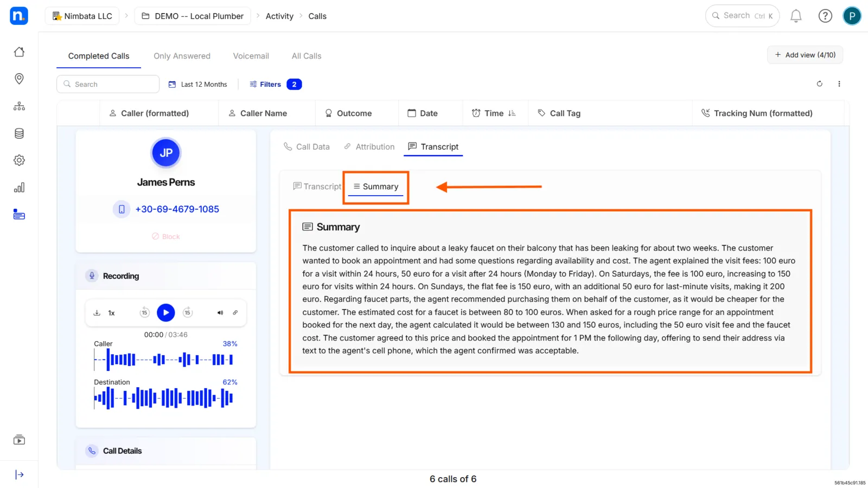Viewport: 868px width, 488px height.
Task: Select the Summary sub-tab
Action: 376,187
